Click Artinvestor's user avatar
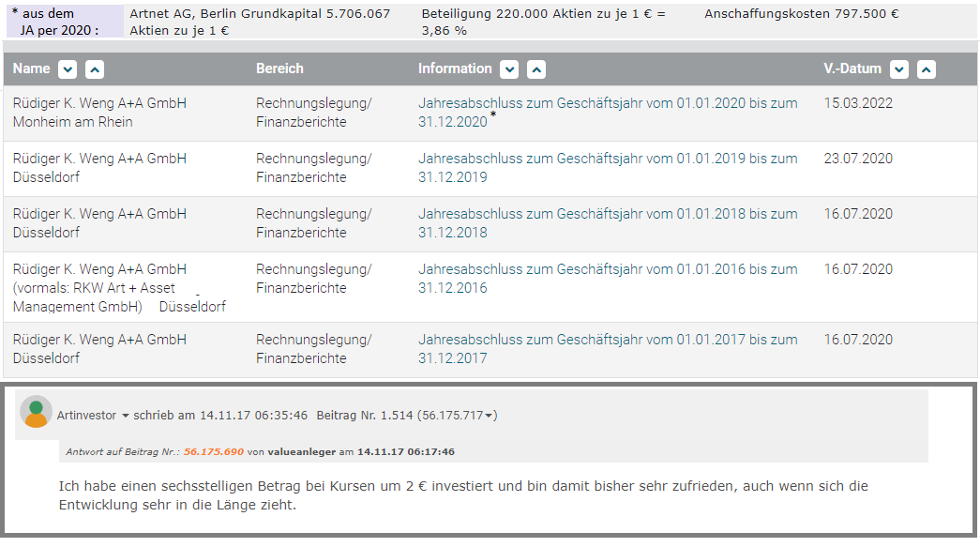This screenshot has width=980, height=547. click(36, 413)
